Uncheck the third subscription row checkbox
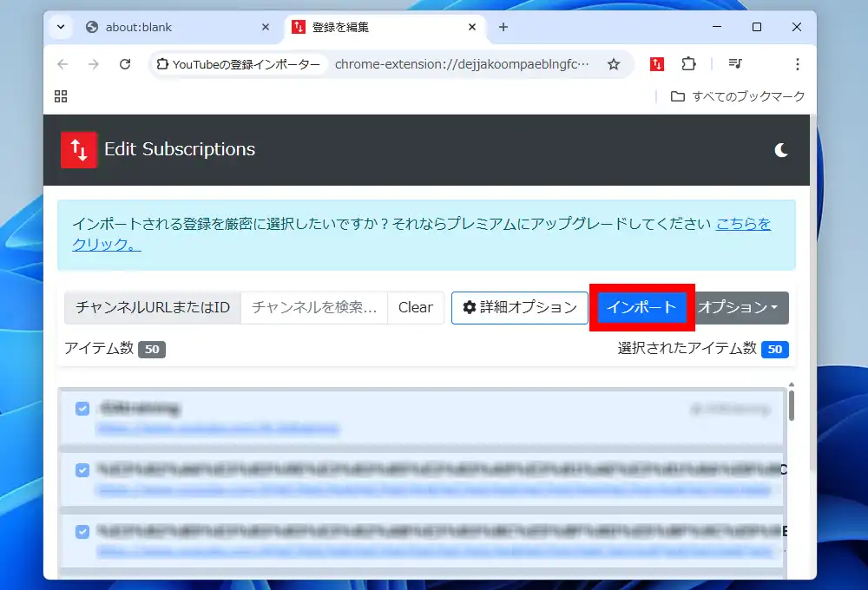The height and width of the screenshot is (590, 868). (82, 531)
